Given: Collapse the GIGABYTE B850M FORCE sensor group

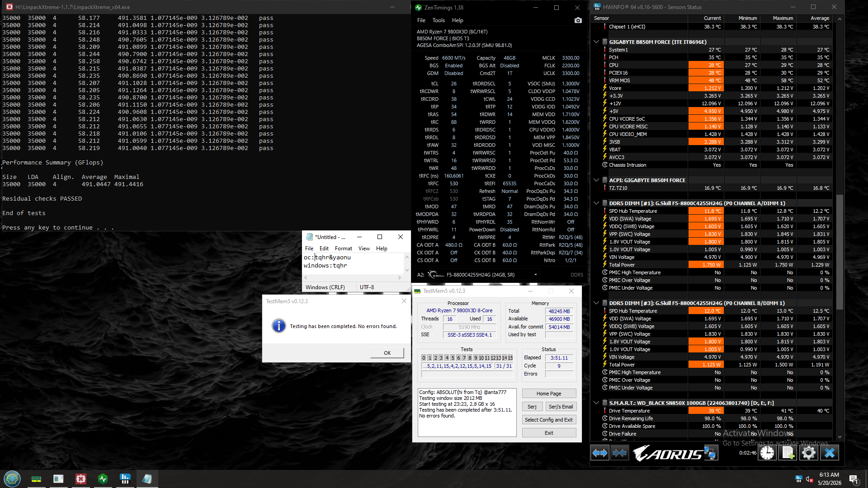Looking at the screenshot, I should pyautogui.click(x=596, y=42).
